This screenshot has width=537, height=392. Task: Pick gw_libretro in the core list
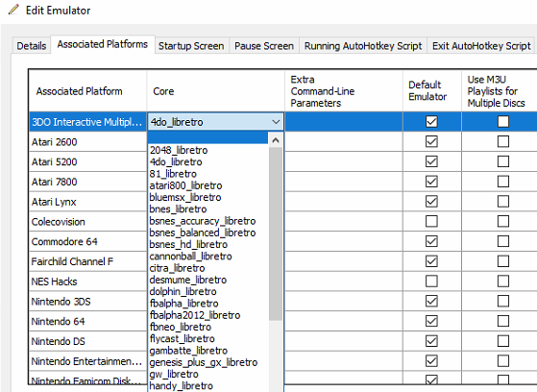207,374
